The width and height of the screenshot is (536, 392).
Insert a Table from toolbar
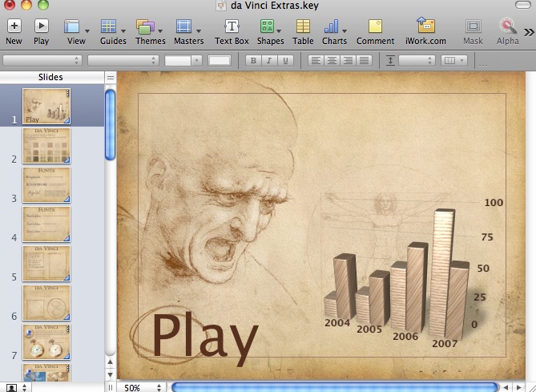[303, 26]
